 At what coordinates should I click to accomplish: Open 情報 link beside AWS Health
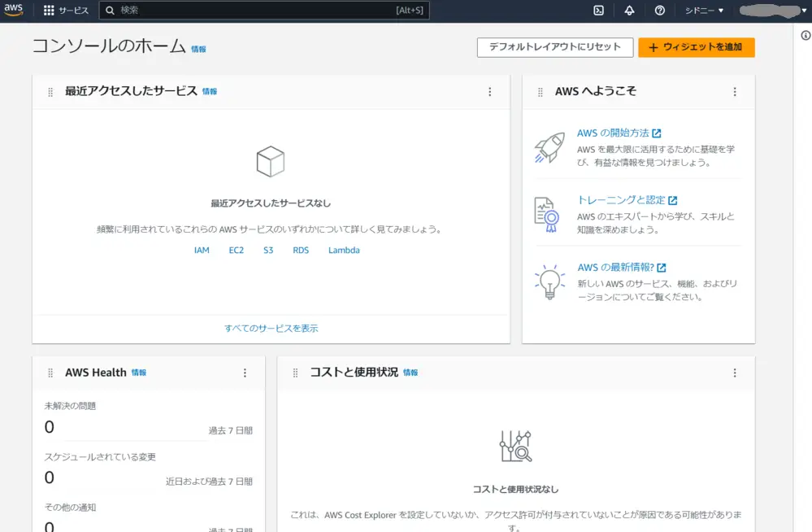[139, 373]
